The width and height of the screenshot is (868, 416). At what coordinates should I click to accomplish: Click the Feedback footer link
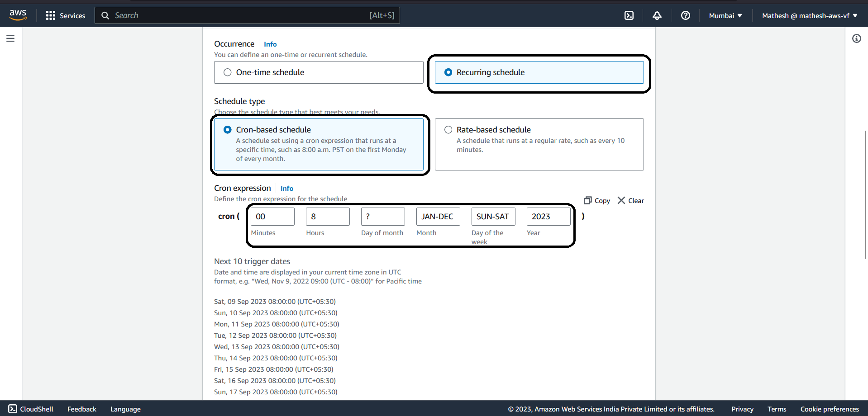pyautogui.click(x=82, y=409)
